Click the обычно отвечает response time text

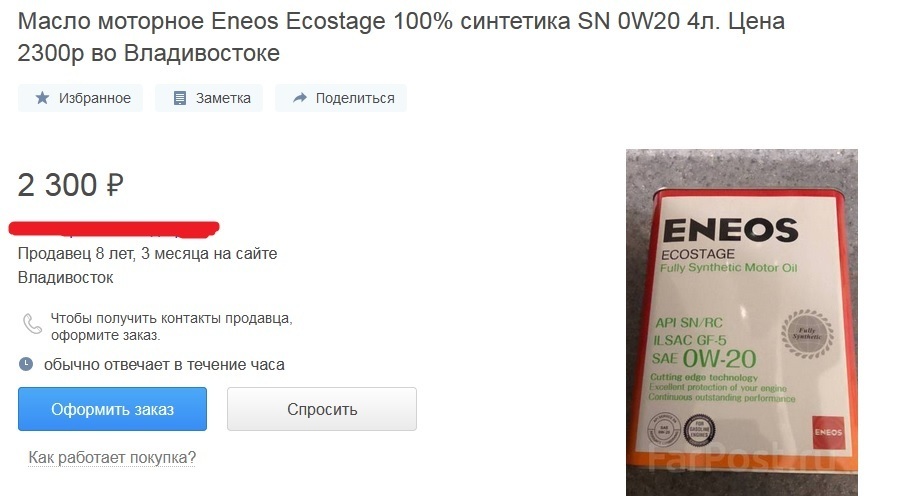coord(164,365)
